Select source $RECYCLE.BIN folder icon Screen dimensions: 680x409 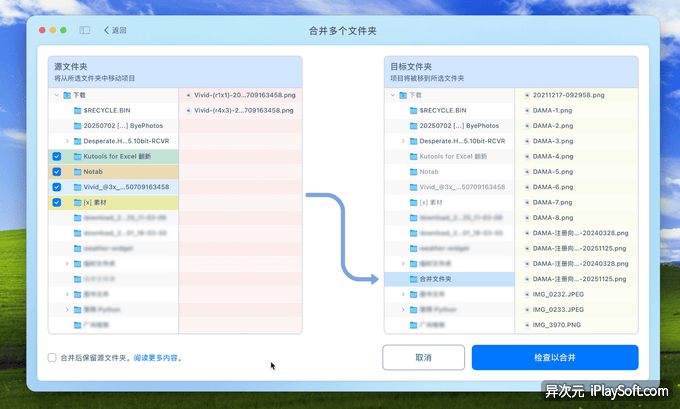click(78, 111)
